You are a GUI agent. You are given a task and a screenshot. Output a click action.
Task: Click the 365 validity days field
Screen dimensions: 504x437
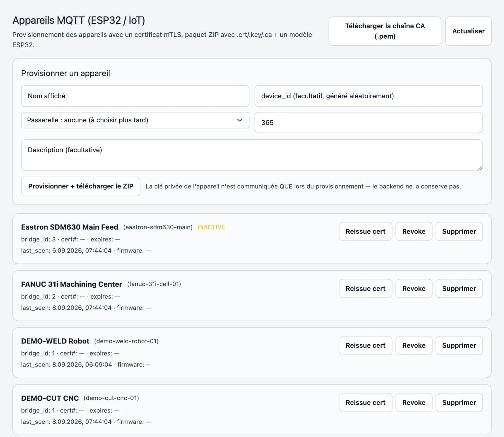coord(369,122)
